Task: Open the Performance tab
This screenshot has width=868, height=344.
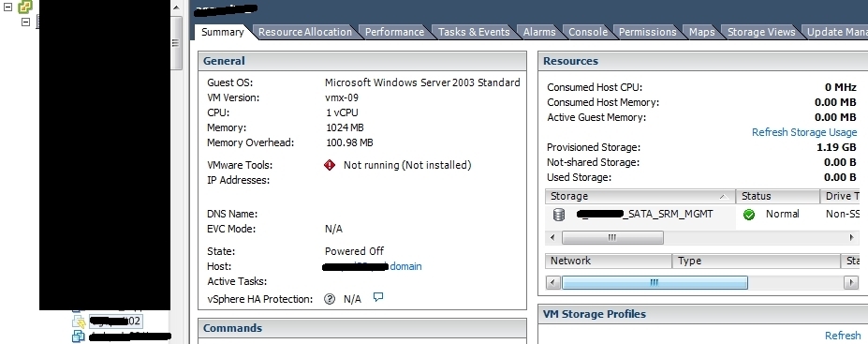Action: point(394,32)
